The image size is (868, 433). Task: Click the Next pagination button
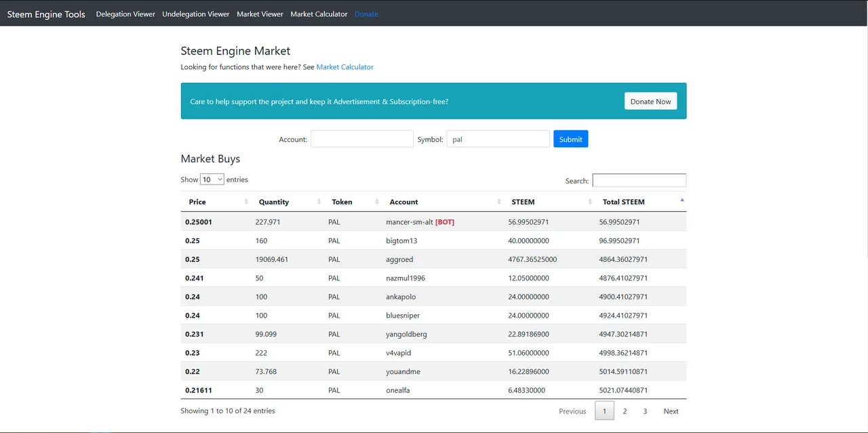point(671,411)
